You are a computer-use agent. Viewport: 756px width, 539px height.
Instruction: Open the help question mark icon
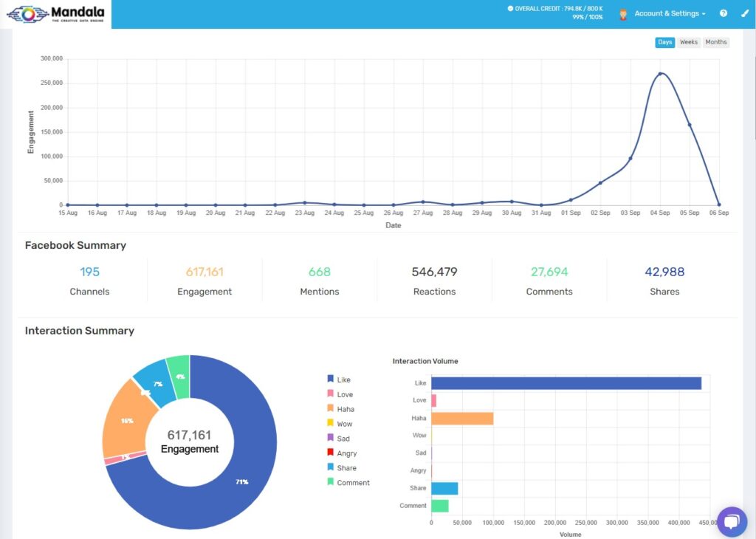724,13
